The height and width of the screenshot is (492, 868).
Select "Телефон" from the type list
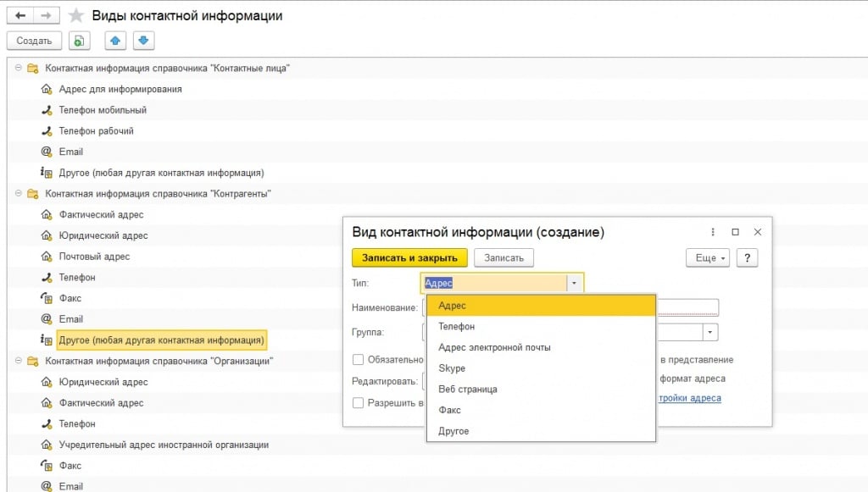[x=456, y=327]
